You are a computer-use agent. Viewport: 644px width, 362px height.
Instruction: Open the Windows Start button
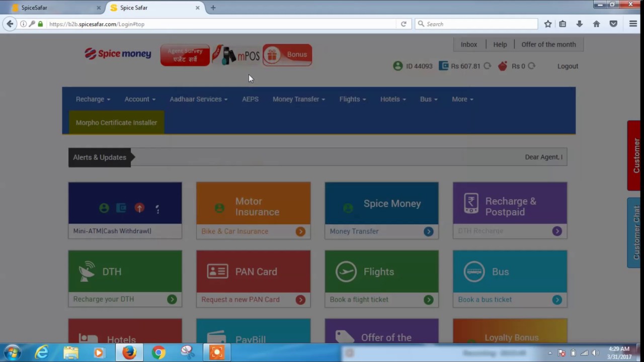point(13,352)
